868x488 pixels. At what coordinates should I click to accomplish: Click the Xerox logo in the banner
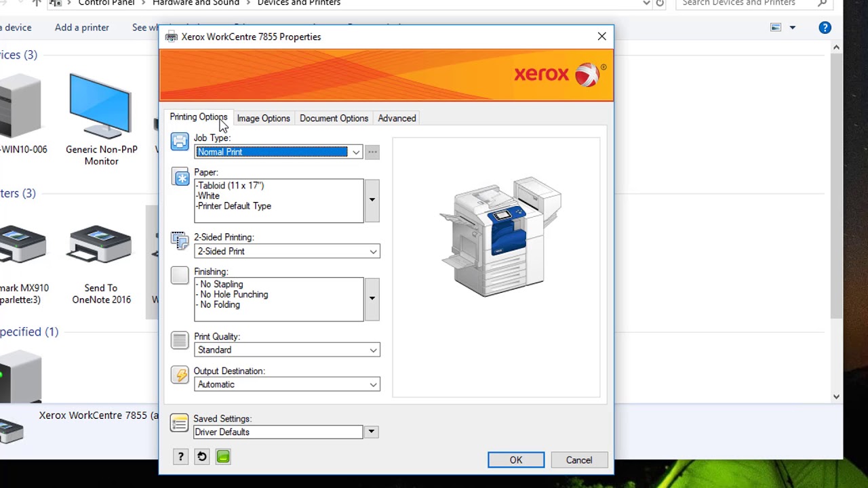pos(560,74)
